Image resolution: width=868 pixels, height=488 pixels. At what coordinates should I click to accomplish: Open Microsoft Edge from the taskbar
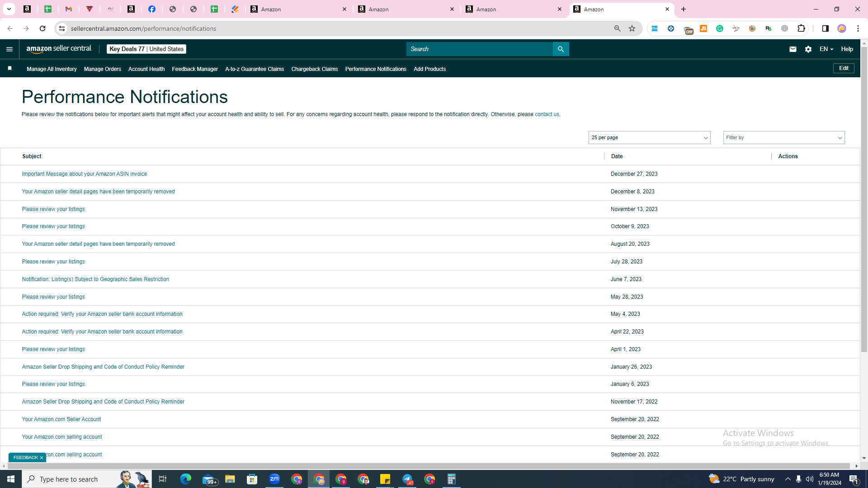click(x=186, y=479)
